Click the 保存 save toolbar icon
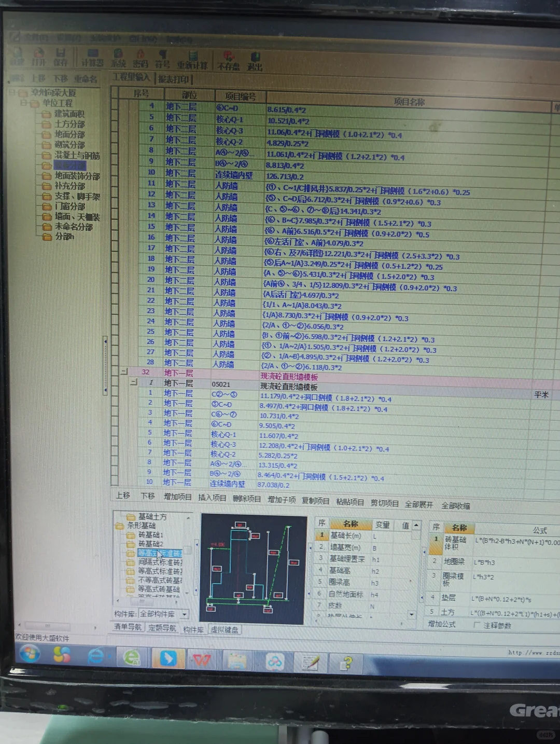560x744 pixels. coord(61,57)
